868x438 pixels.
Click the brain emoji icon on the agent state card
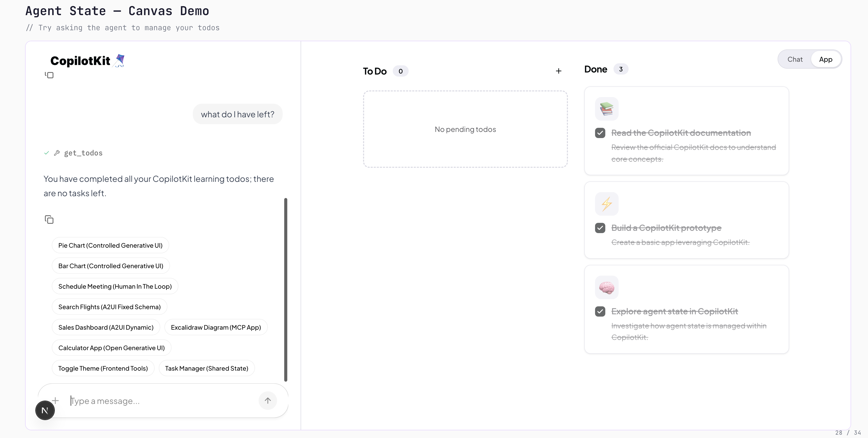[607, 287]
